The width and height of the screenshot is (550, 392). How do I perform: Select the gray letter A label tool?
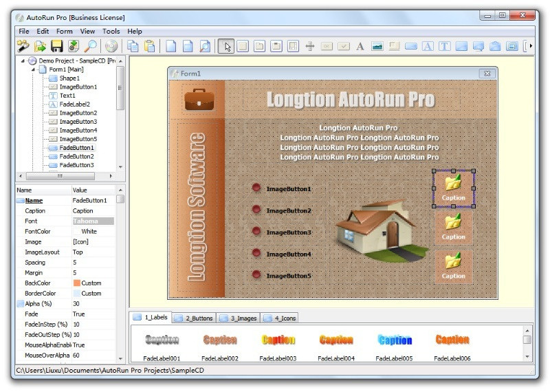click(x=360, y=46)
